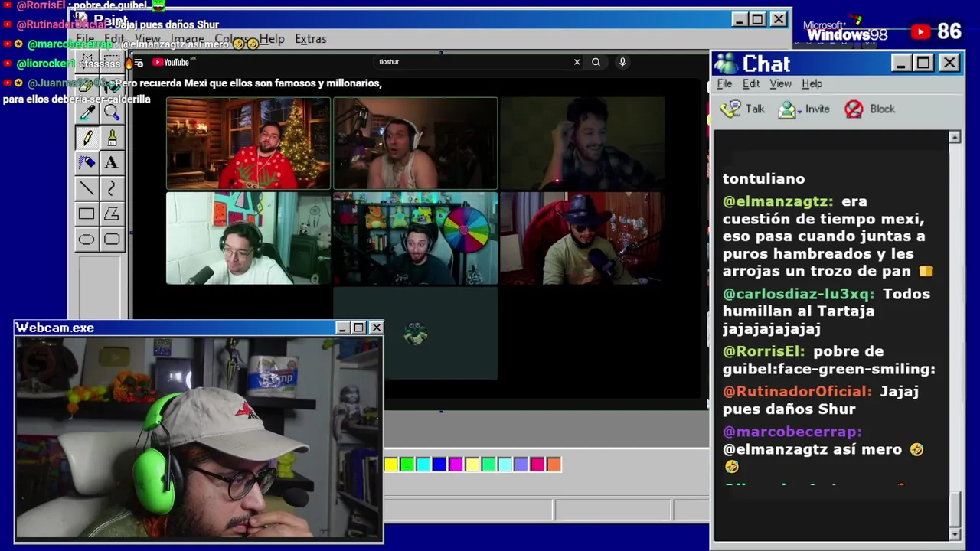Image resolution: width=980 pixels, height=551 pixels.
Task: Minimize the Chat window
Action: pyautogui.click(x=900, y=63)
